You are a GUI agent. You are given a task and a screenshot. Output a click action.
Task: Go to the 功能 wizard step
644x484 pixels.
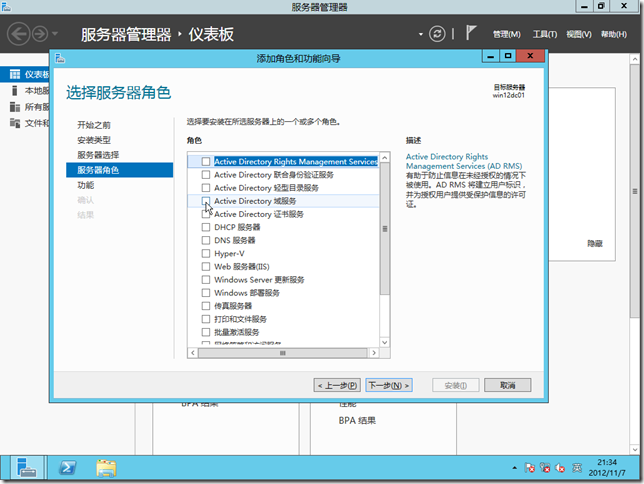click(x=85, y=185)
